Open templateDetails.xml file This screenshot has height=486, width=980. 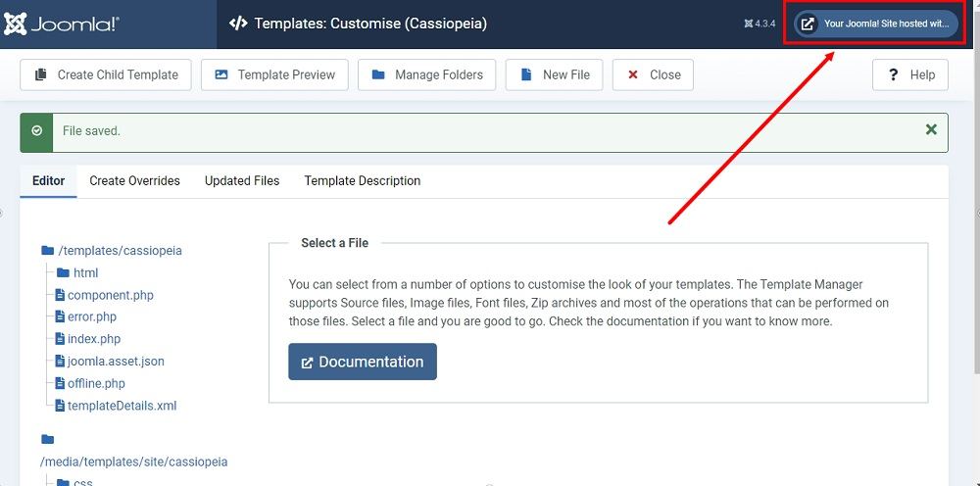116,406
